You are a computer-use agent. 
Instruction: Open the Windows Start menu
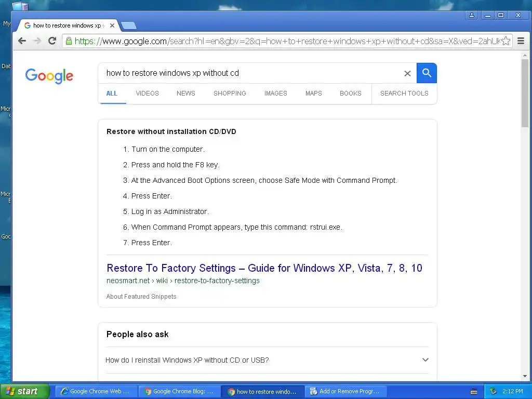click(24, 391)
